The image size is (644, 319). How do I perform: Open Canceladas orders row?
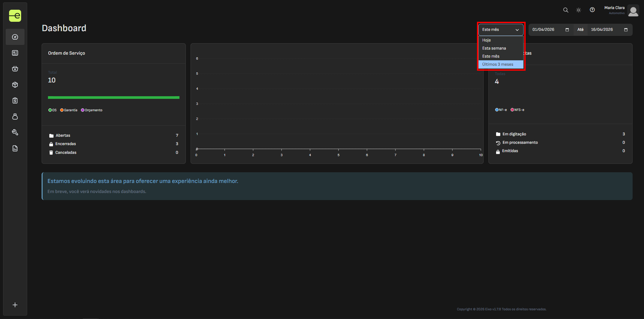114,153
